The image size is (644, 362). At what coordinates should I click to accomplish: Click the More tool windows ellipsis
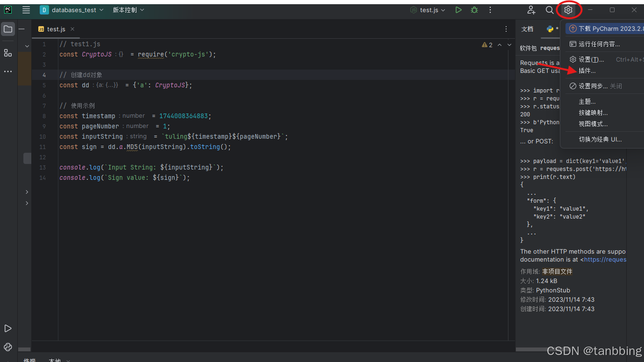coord(7,71)
